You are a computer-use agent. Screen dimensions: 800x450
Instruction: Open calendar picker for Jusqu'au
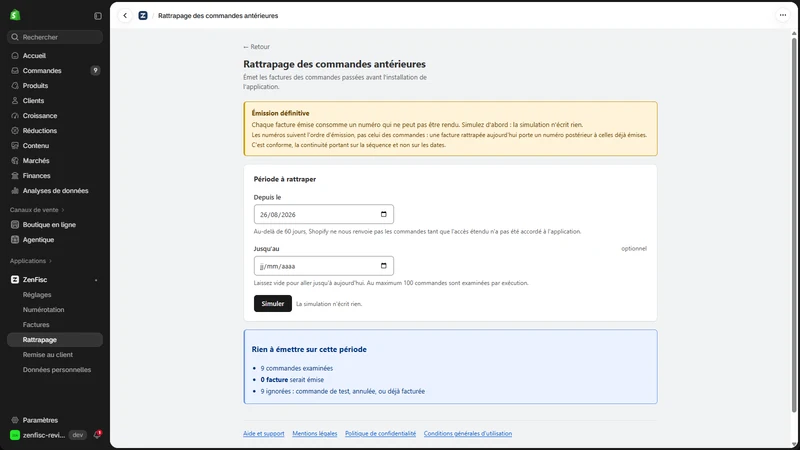(x=384, y=266)
